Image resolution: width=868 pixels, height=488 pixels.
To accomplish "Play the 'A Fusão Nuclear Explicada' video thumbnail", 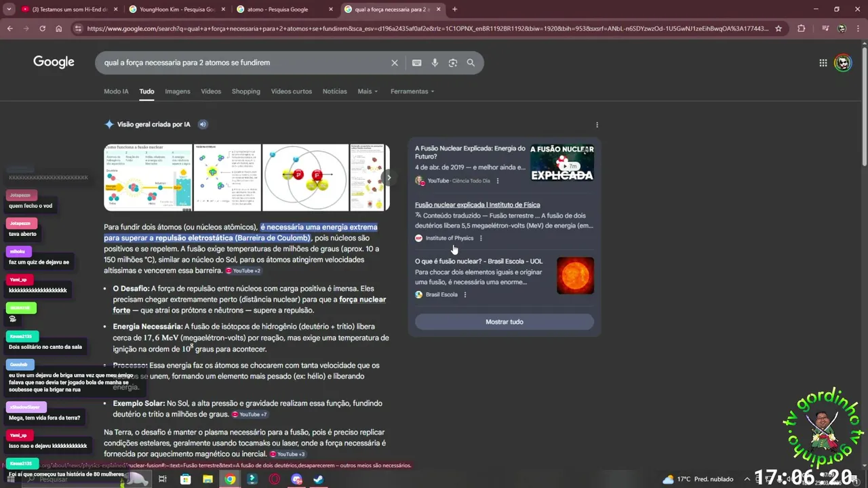I will [x=561, y=163].
